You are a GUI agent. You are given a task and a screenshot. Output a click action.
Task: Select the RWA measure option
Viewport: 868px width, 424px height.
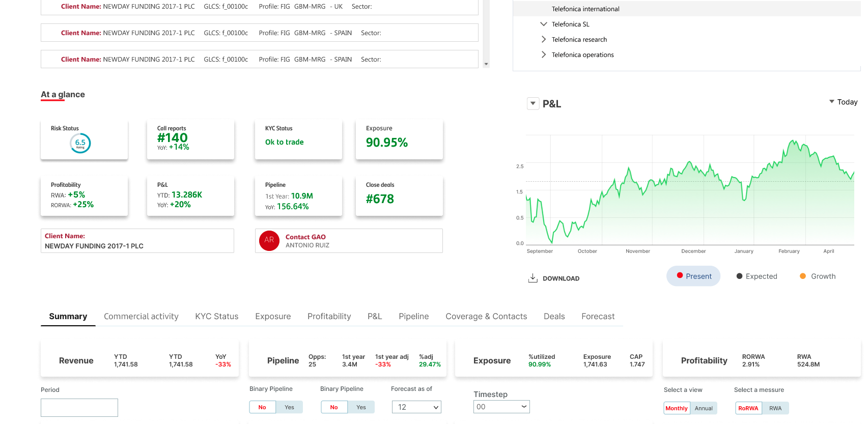[775, 408]
